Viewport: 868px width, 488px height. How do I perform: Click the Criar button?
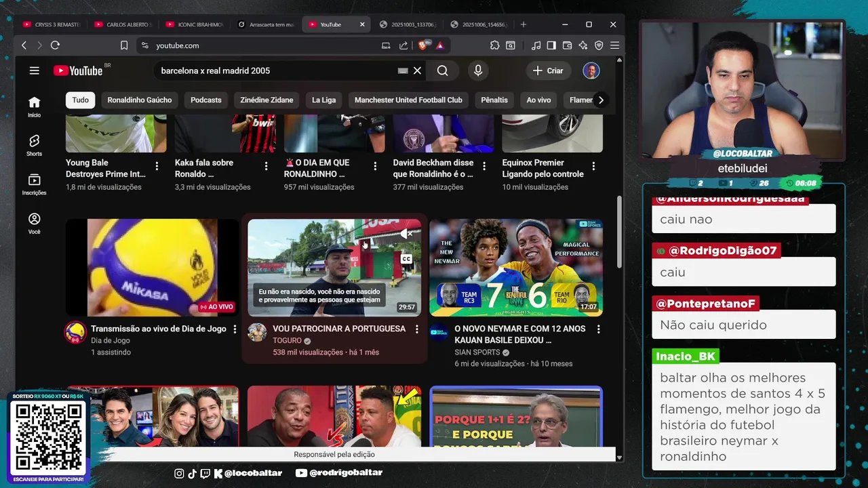tap(548, 70)
